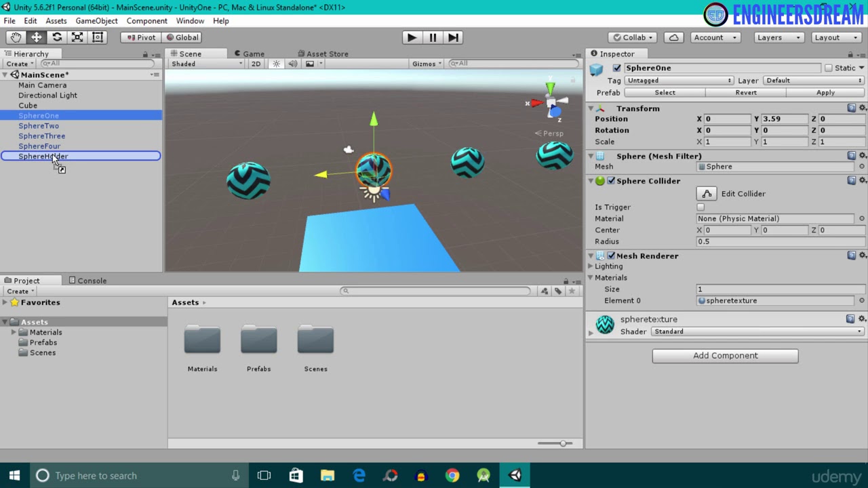Select the Hand tool in toolbar
Screen dimensions: 868x488
click(x=16, y=37)
